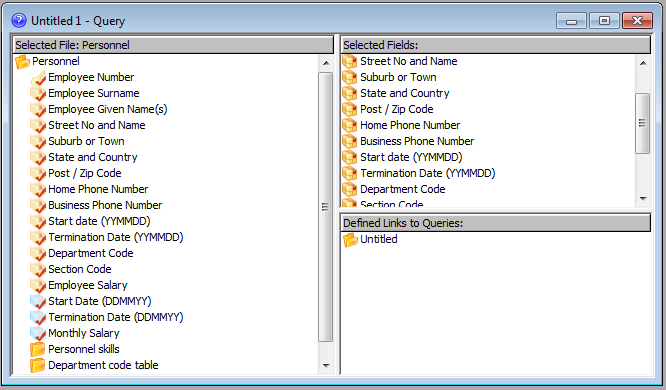Click the Post / Zip Code icon in Selected Fields
The image size is (666, 390).
click(350, 110)
